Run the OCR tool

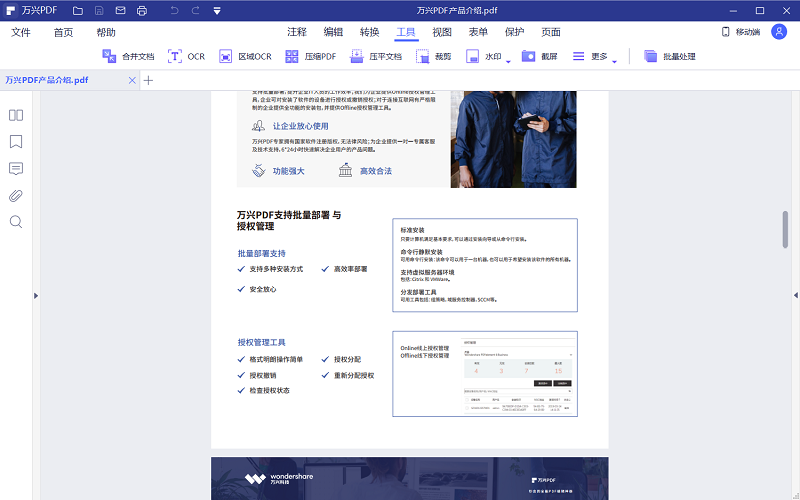186,56
